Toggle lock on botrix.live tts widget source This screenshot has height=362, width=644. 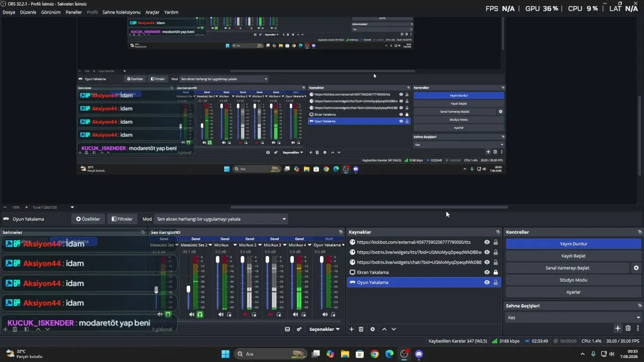pos(496,252)
